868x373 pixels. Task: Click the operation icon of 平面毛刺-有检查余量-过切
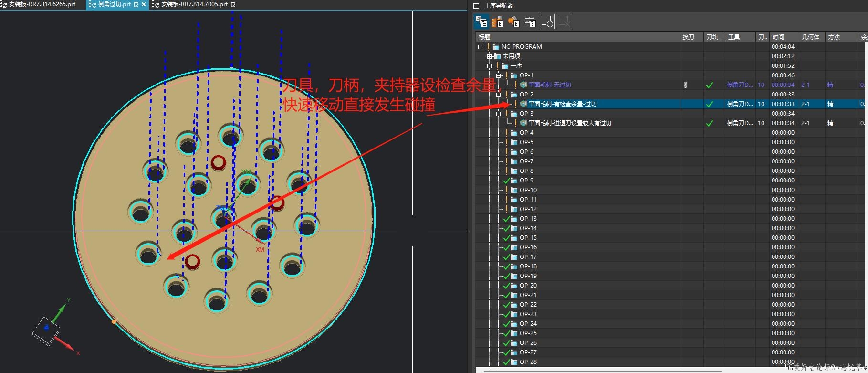[x=523, y=104]
